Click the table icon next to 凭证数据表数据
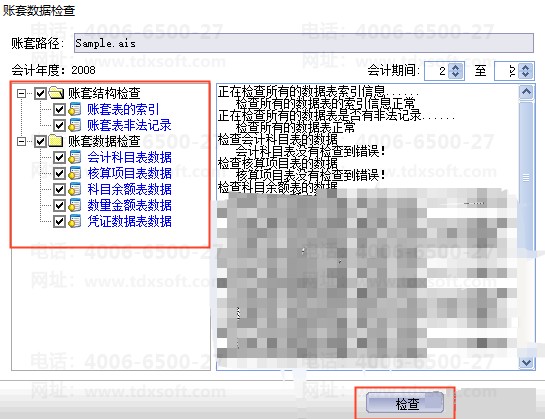 click(75, 221)
